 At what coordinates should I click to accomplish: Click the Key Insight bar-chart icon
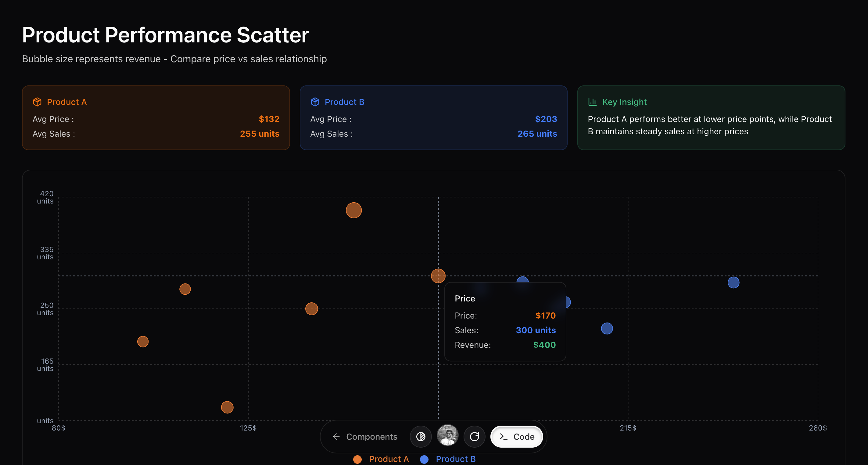pyautogui.click(x=592, y=102)
